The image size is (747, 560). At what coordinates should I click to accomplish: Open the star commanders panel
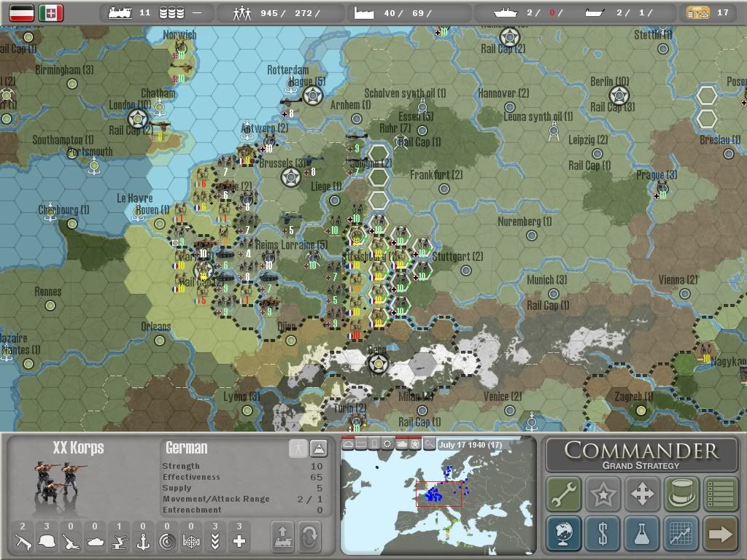(603, 494)
